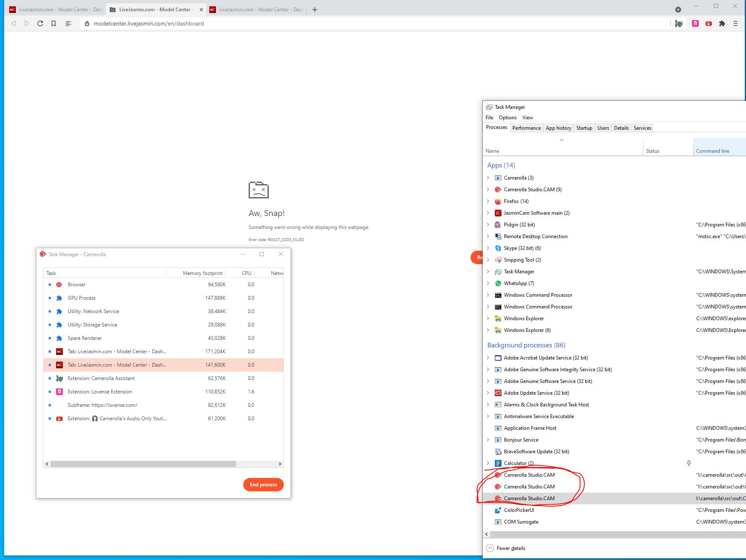Sort tasks by CPU column
This screenshot has width=746, height=560.
247,273
